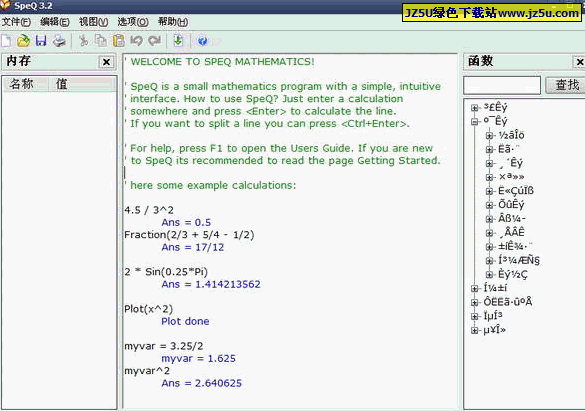Undo with the toolbar undo arrow
Viewport: 585px width, 411px height.
137,41
